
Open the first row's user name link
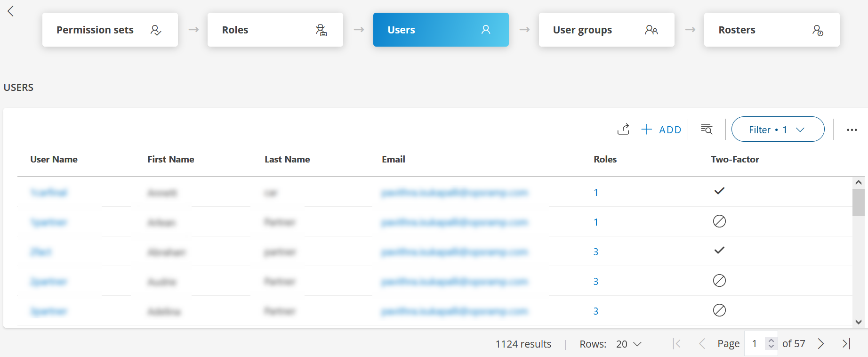(x=49, y=193)
